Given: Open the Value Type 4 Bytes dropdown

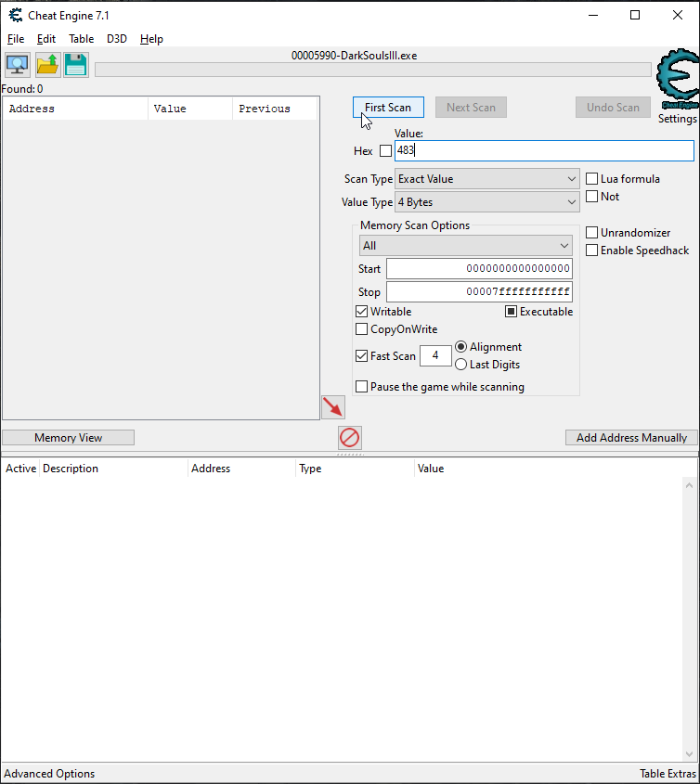Looking at the screenshot, I should [x=487, y=202].
